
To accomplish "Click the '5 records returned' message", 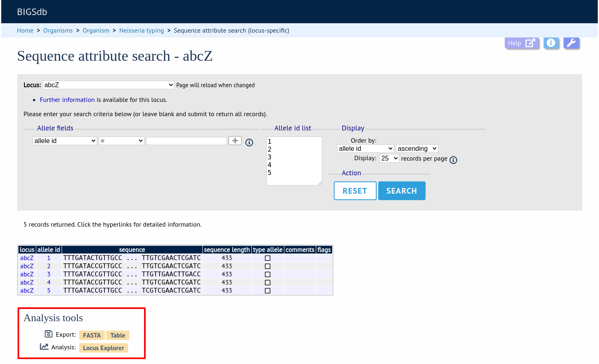I will pos(113,225).
